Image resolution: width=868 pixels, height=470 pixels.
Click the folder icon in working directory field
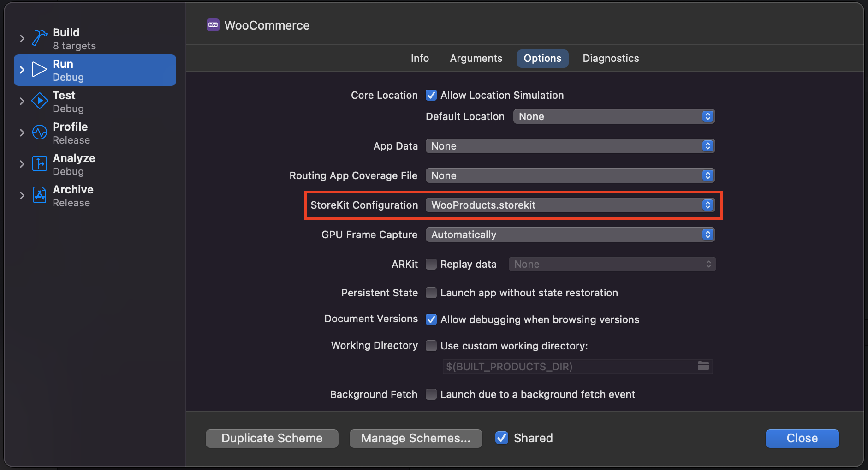pyautogui.click(x=703, y=366)
